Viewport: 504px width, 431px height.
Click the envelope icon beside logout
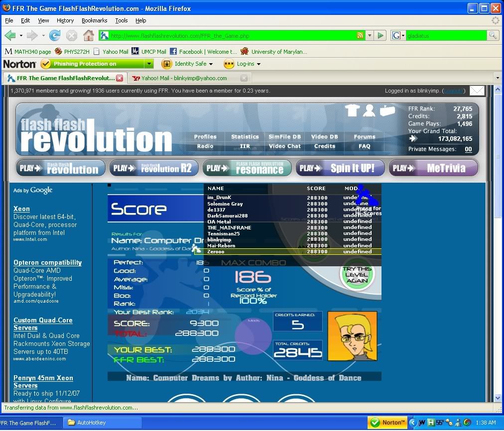point(477,91)
